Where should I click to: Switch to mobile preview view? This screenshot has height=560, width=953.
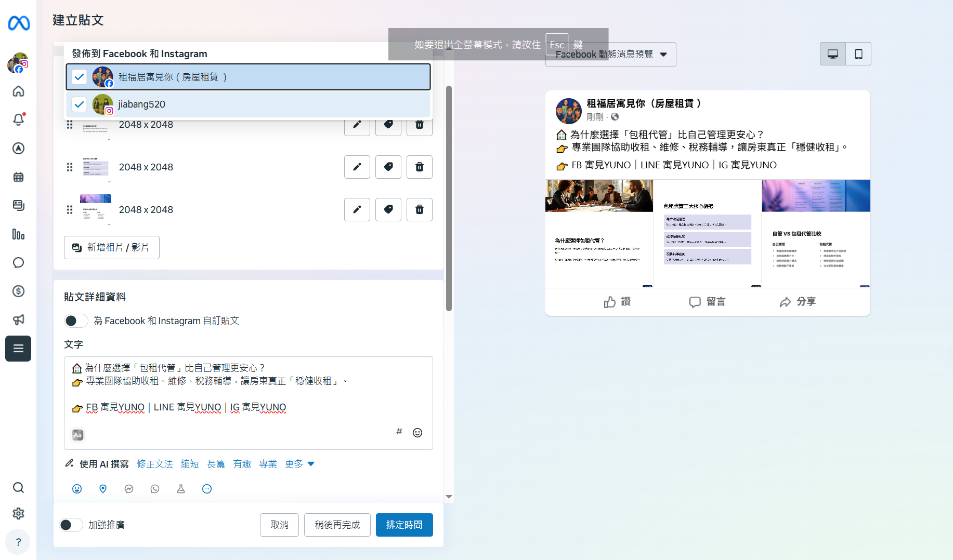(x=858, y=54)
